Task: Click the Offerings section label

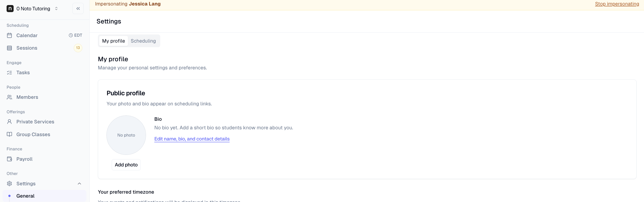Action: (x=16, y=112)
